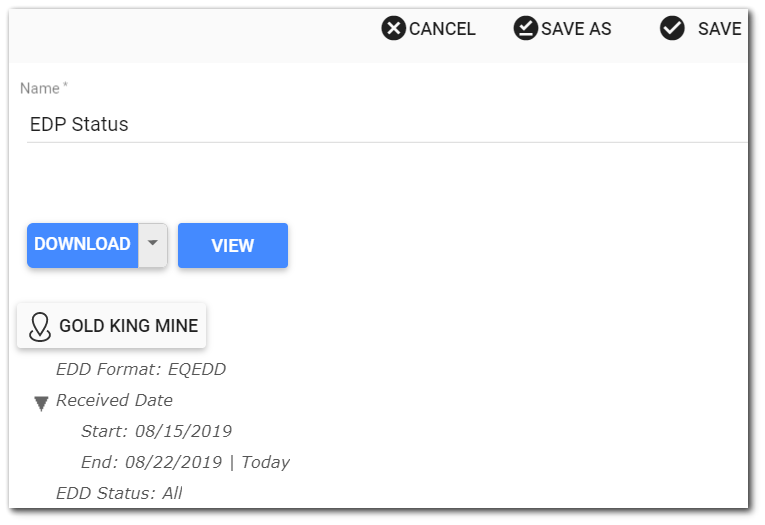Select the Received Date parameter label
This screenshot has height=525, width=765.
[114, 400]
